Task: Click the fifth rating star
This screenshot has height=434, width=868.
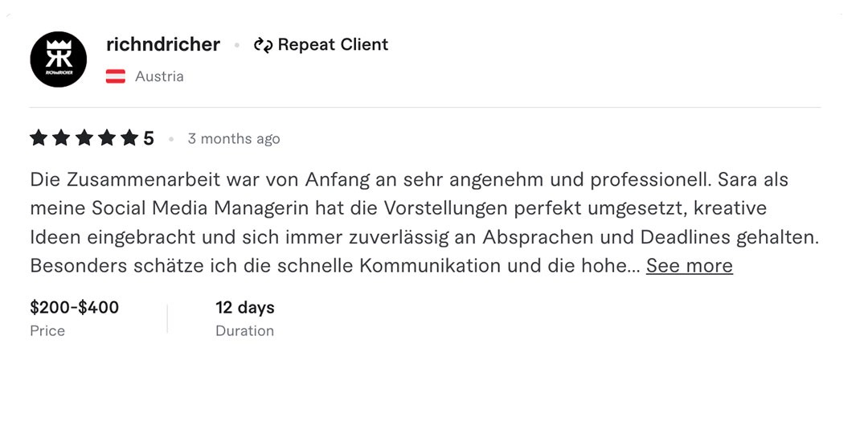Action: (x=129, y=138)
